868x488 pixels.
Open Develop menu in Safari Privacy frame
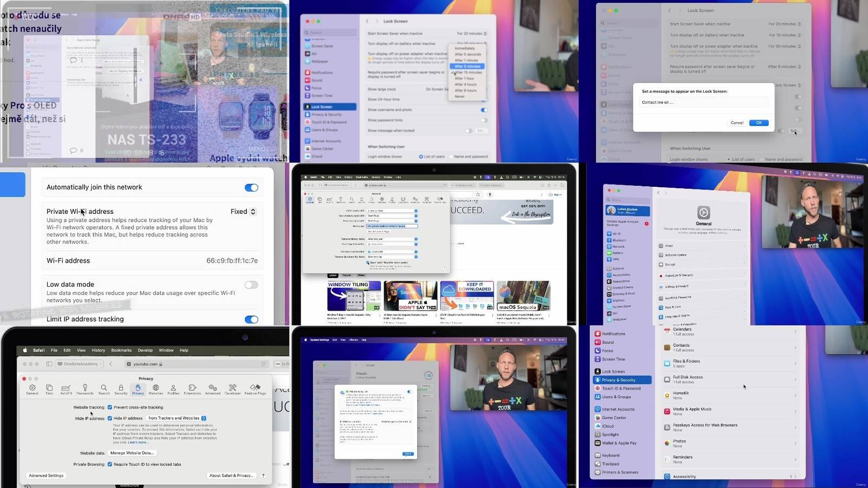point(145,350)
